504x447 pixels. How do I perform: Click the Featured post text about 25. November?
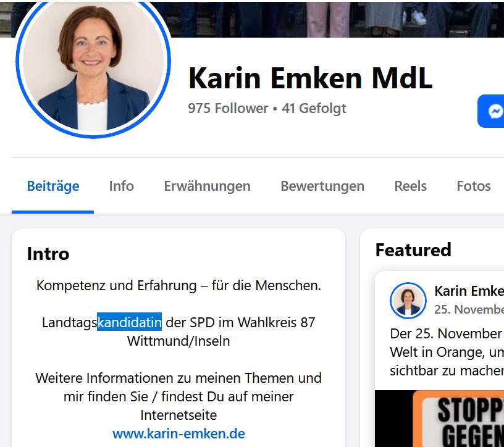pos(447,352)
